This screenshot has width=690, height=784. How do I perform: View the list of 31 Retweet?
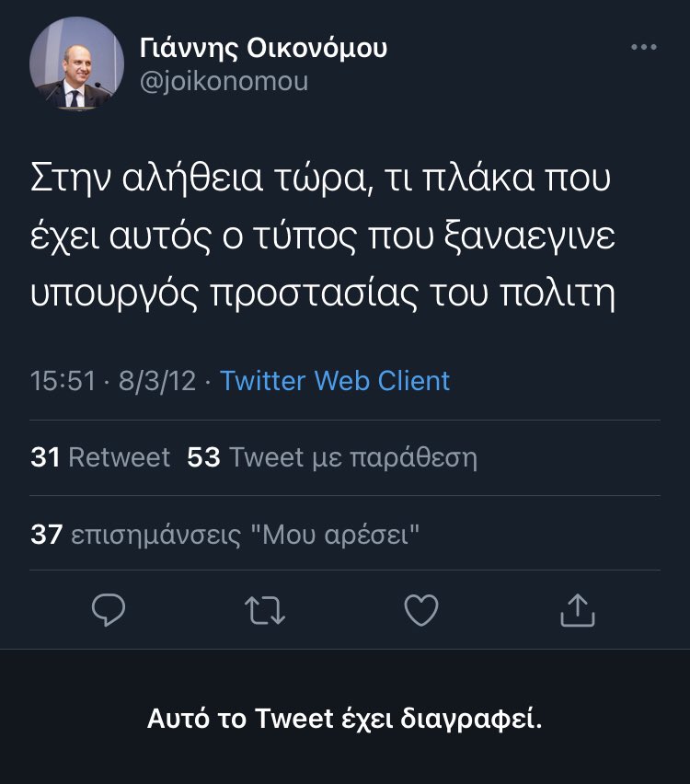point(100,457)
